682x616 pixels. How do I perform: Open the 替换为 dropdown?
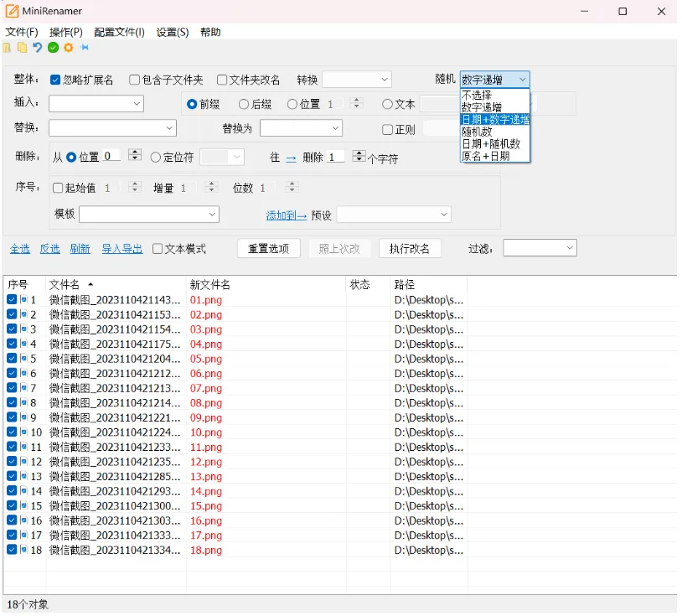coord(301,128)
